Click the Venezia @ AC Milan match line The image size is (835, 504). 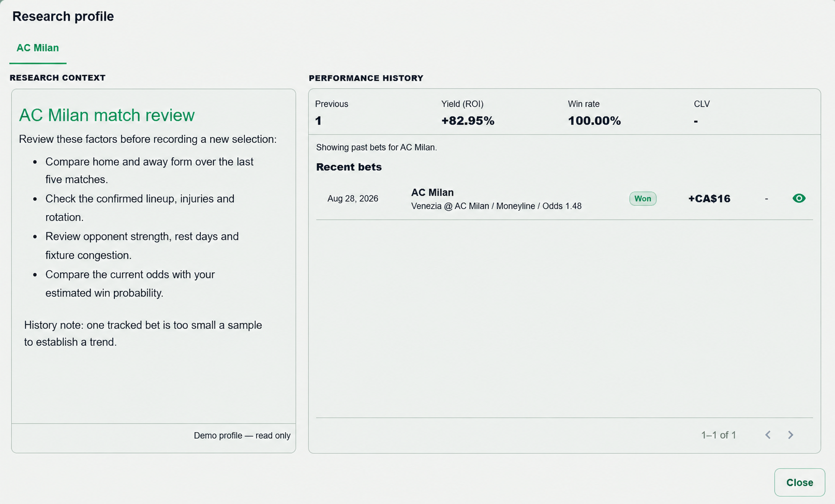(x=496, y=206)
